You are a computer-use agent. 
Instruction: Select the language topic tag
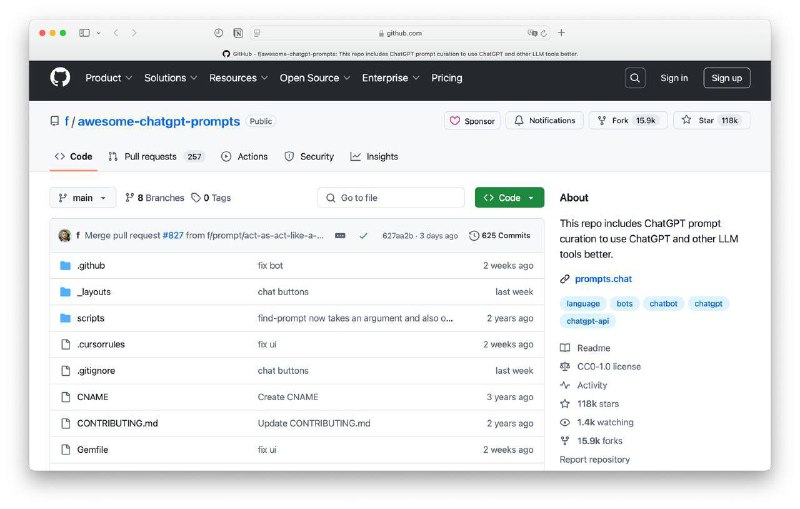pyautogui.click(x=583, y=304)
